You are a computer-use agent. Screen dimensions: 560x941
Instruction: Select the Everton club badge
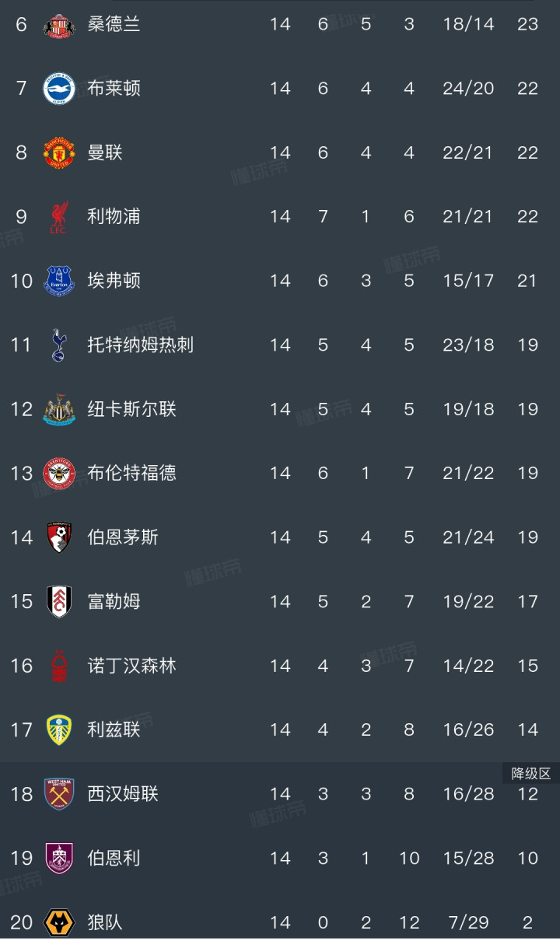[59, 281]
